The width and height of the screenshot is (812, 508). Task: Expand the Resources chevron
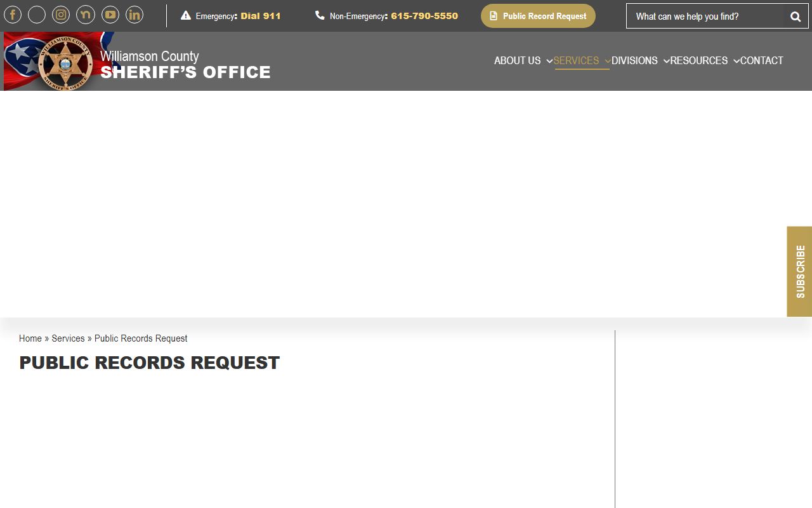tap(737, 61)
